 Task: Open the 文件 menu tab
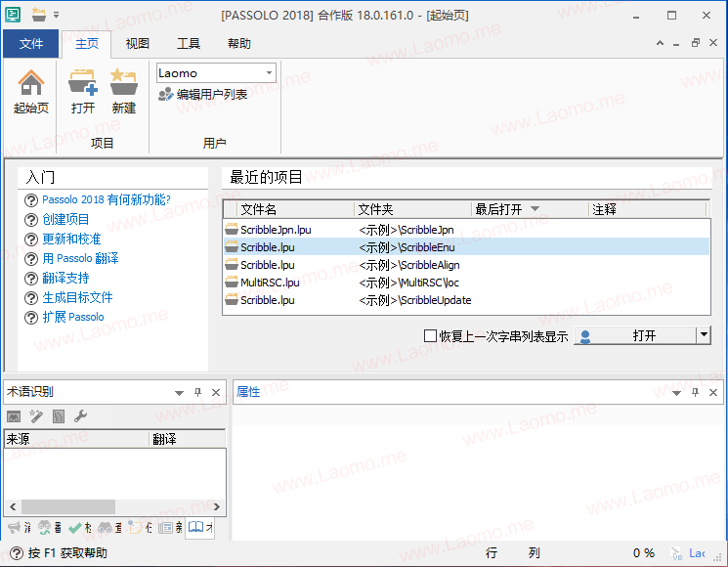pyautogui.click(x=30, y=44)
